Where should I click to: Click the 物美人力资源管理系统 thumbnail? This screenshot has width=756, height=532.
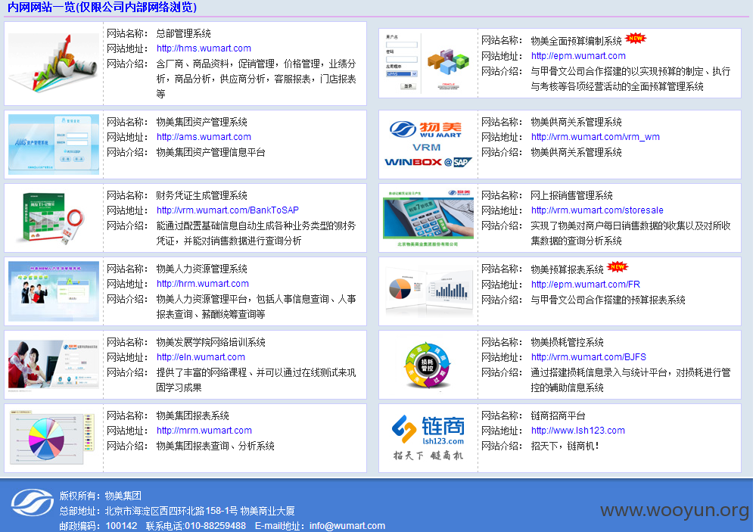tap(54, 291)
